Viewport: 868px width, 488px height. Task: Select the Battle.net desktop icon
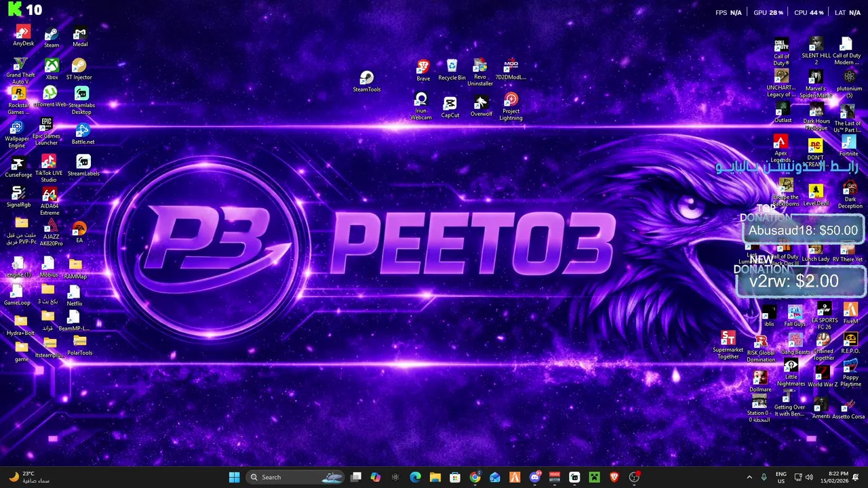coord(83,134)
